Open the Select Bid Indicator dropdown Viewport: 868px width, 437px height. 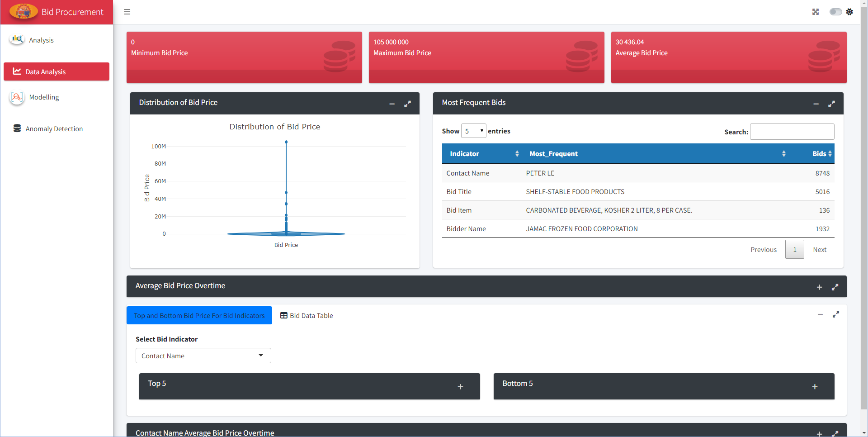coord(203,356)
